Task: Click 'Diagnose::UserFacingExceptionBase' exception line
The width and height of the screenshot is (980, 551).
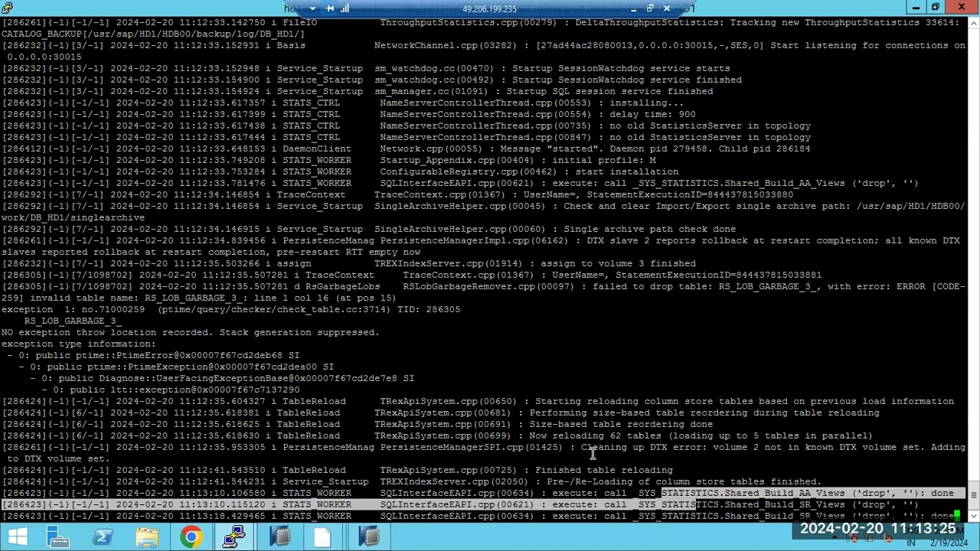Action: pos(223,378)
